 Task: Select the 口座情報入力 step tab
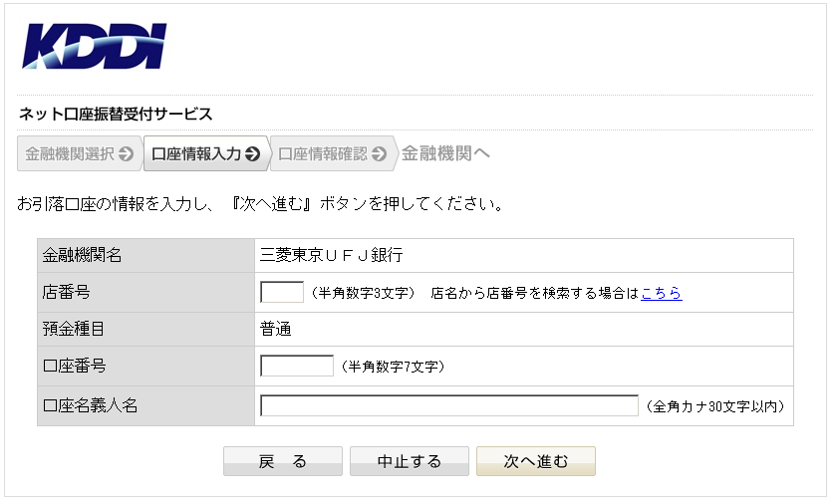(196, 154)
